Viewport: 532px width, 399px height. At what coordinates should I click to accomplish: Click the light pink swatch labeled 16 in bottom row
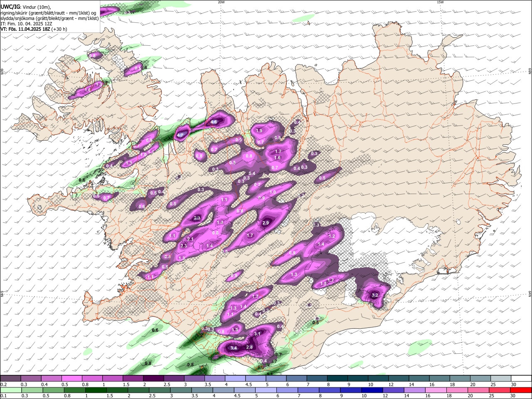point(436,390)
